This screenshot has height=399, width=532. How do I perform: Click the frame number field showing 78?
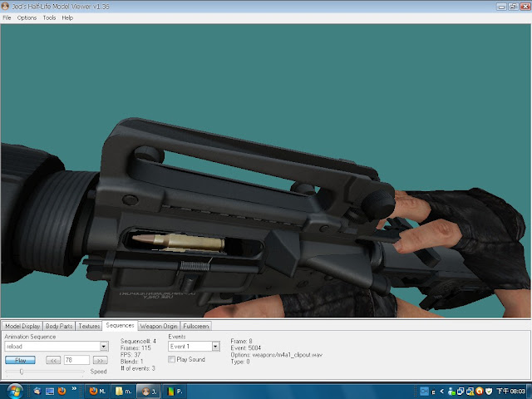click(x=76, y=360)
